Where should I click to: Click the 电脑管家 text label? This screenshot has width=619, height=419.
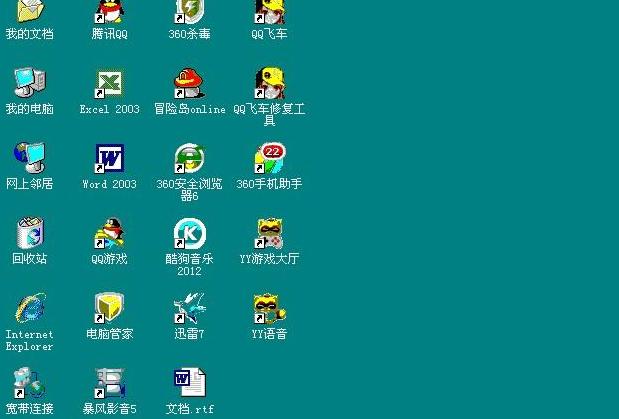point(110,334)
